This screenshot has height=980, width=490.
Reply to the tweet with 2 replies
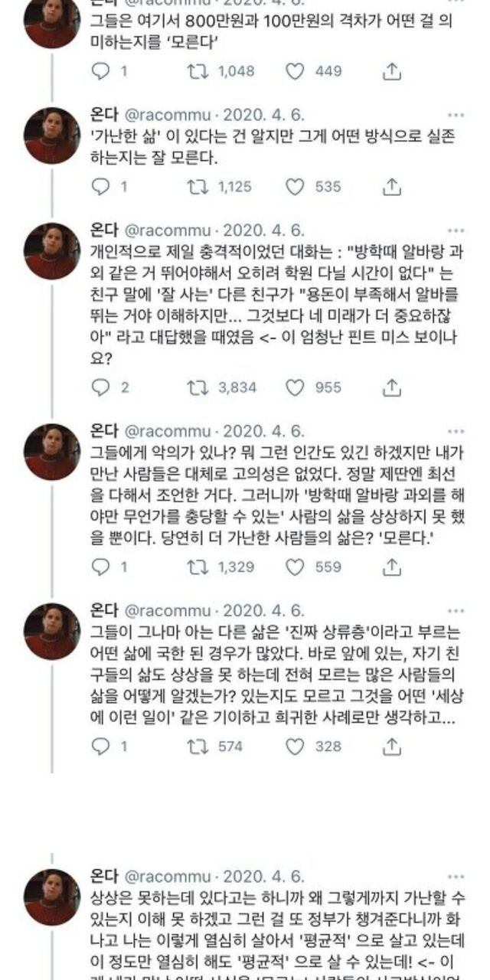click(101, 387)
